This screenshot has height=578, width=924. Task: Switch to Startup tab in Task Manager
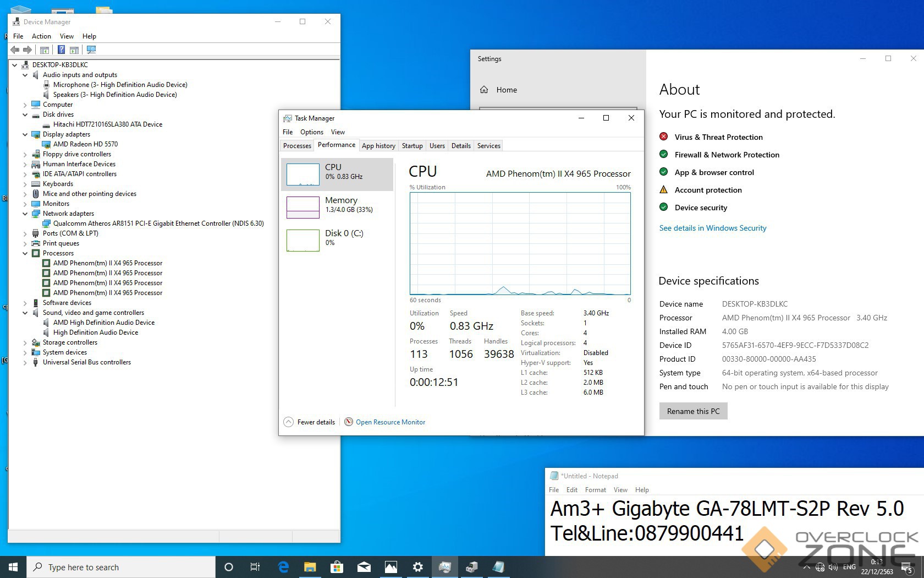(x=412, y=146)
